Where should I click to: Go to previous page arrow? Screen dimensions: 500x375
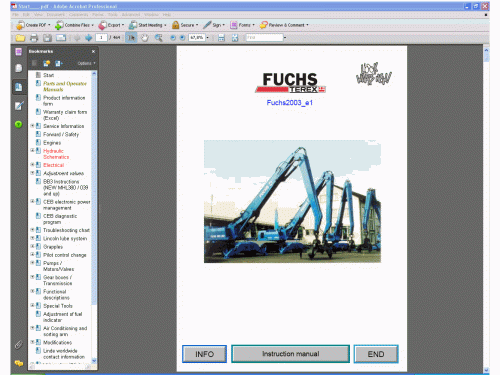(x=77, y=38)
